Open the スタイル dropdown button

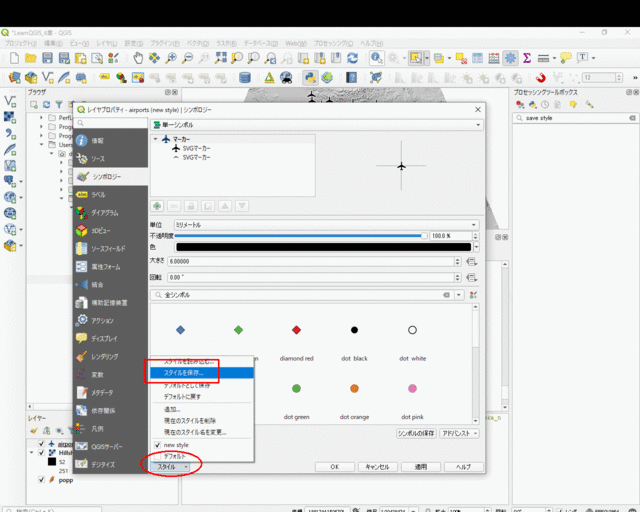pyautogui.click(x=171, y=467)
